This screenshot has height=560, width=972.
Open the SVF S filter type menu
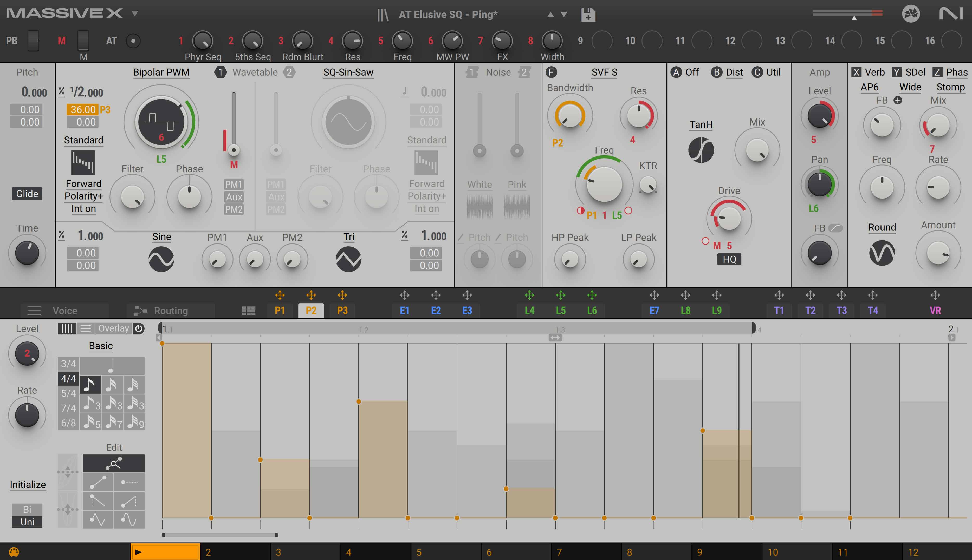point(604,72)
